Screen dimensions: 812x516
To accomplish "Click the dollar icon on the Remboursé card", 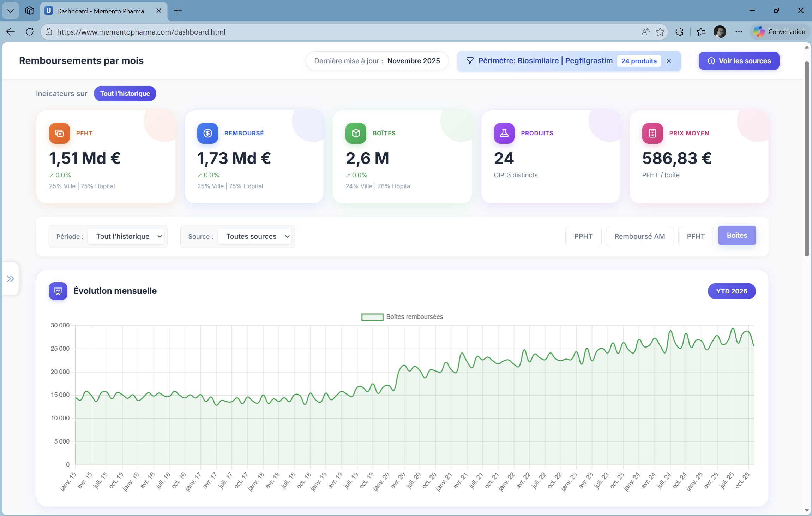I will [207, 133].
